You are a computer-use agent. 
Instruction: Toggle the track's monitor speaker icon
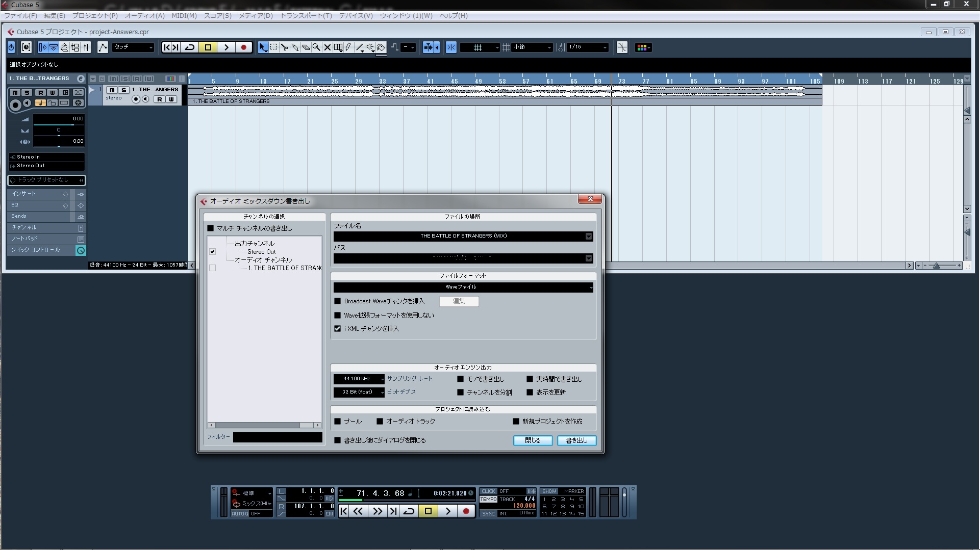[145, 99]
